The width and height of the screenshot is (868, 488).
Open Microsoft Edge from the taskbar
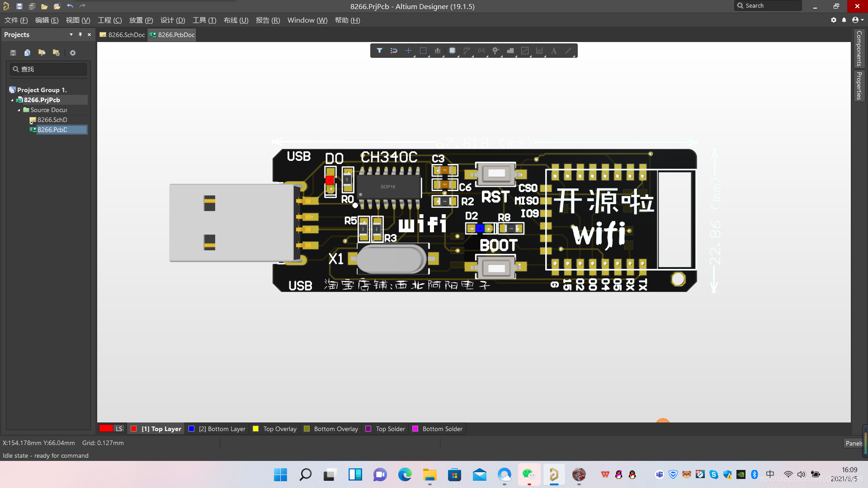point(405,474)
